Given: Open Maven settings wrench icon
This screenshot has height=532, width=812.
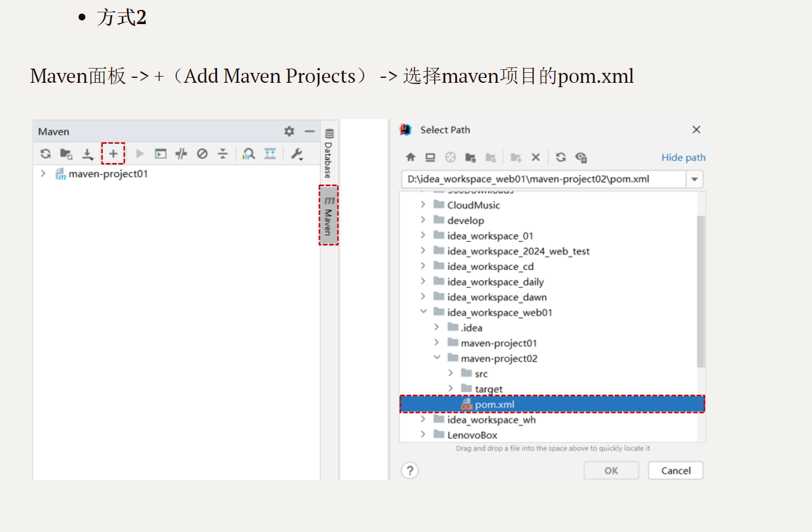Looking at the screenshot, I should (x=297, y=154).
